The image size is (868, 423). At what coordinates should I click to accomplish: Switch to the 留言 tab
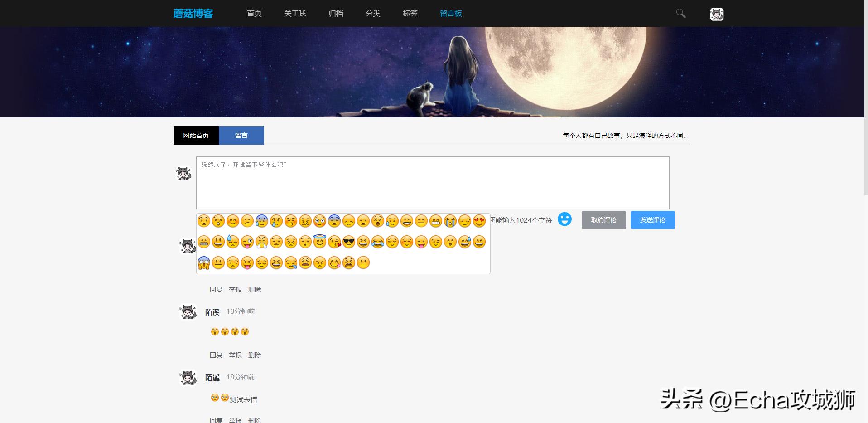tap(241, 135)
